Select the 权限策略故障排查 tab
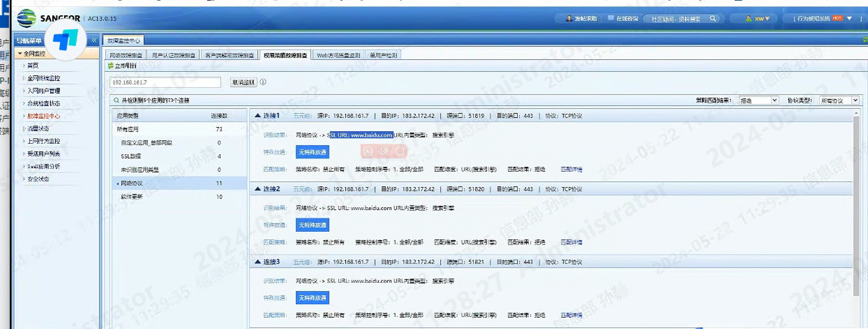 tap(285, 55)
